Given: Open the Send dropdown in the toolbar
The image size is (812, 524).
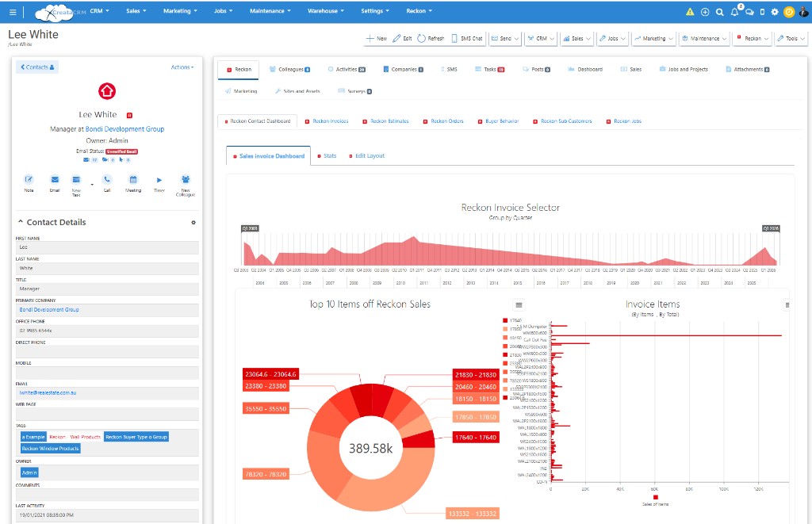Looking at the screenshot, I should pyautogui.click(x=505, y=38).
